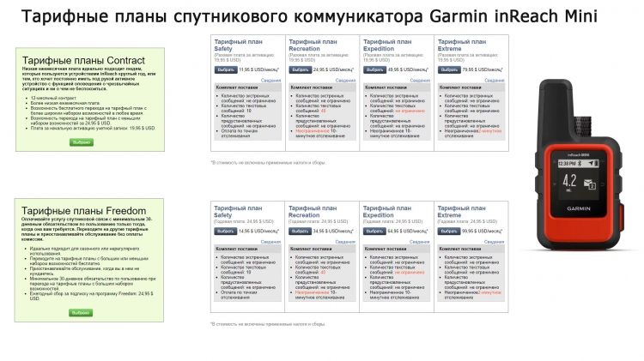Click price text '99,95 $ USD/месяц'
The image size is (644, 361).
(483, 232)
